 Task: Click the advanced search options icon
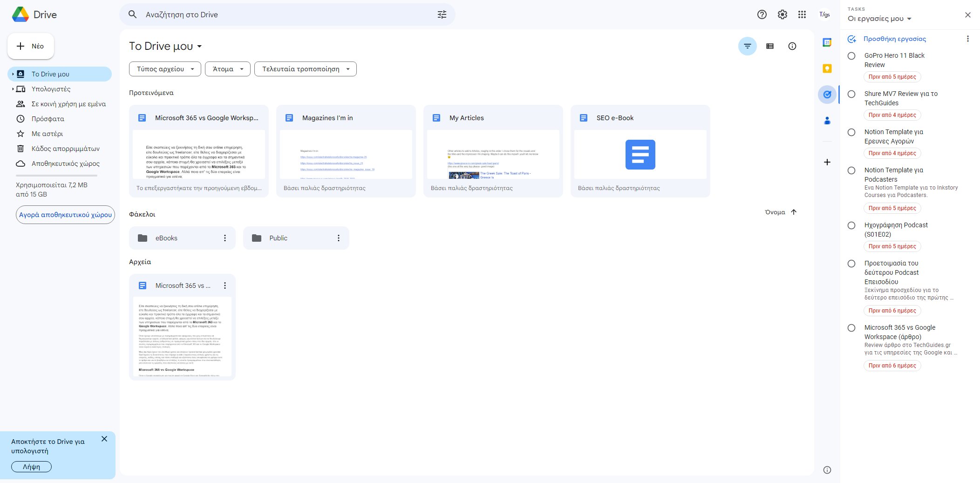click(442, 14)
